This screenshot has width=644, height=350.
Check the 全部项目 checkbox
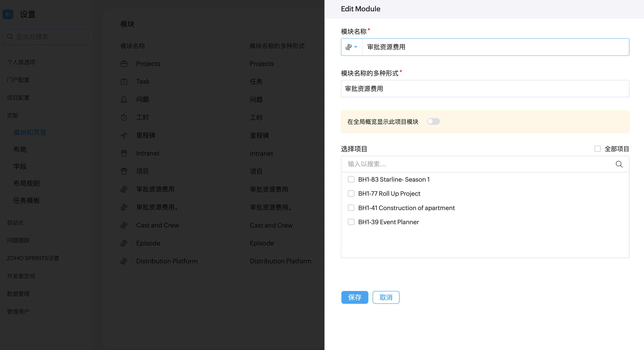click(597, 149)
